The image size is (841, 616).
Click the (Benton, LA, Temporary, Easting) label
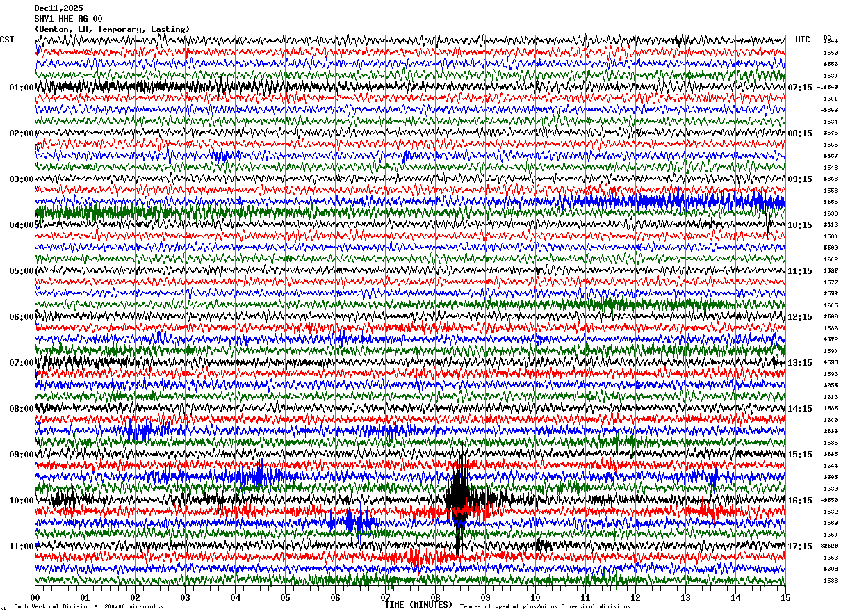click(x=112, y=29)
